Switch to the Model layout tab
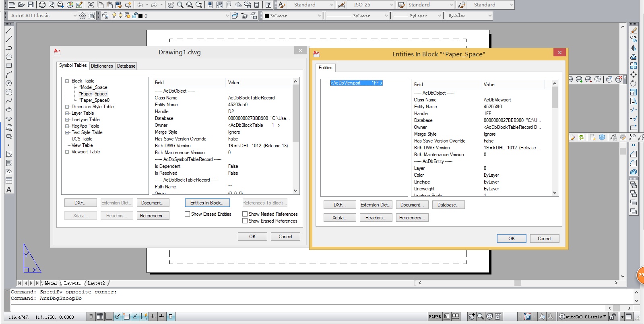 click(51, 283)
